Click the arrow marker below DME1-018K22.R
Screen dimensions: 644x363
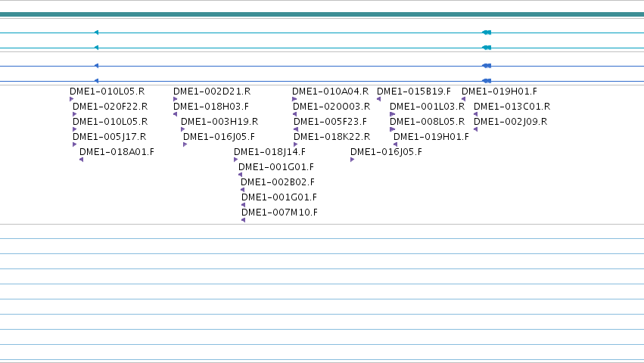pos(296,144)
